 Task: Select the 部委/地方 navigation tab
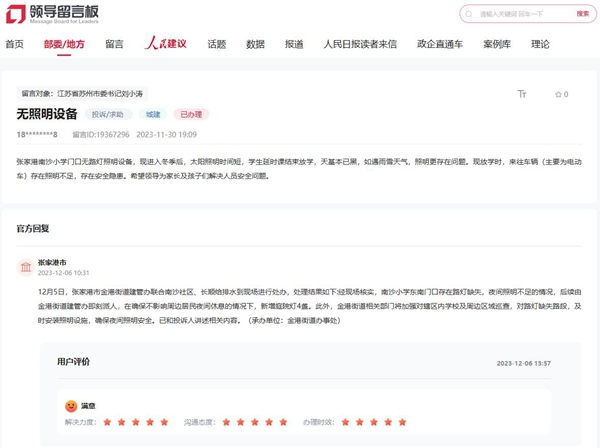64,44
